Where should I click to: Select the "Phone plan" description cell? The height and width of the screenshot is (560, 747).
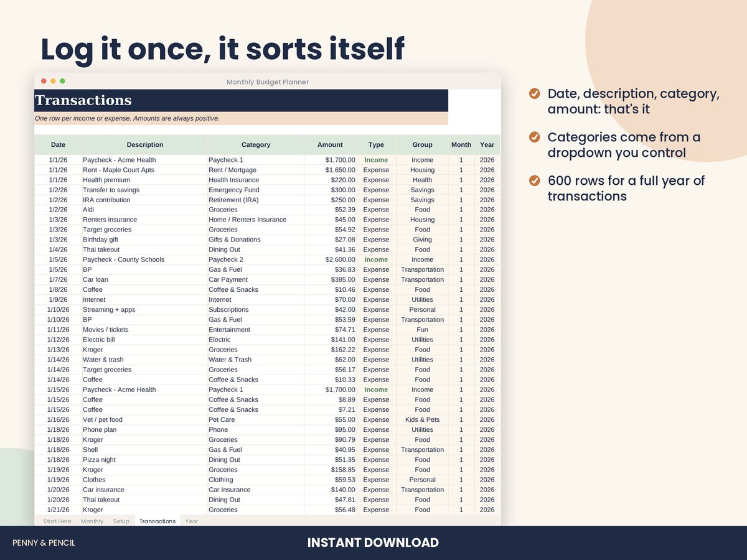coord(145,429)
